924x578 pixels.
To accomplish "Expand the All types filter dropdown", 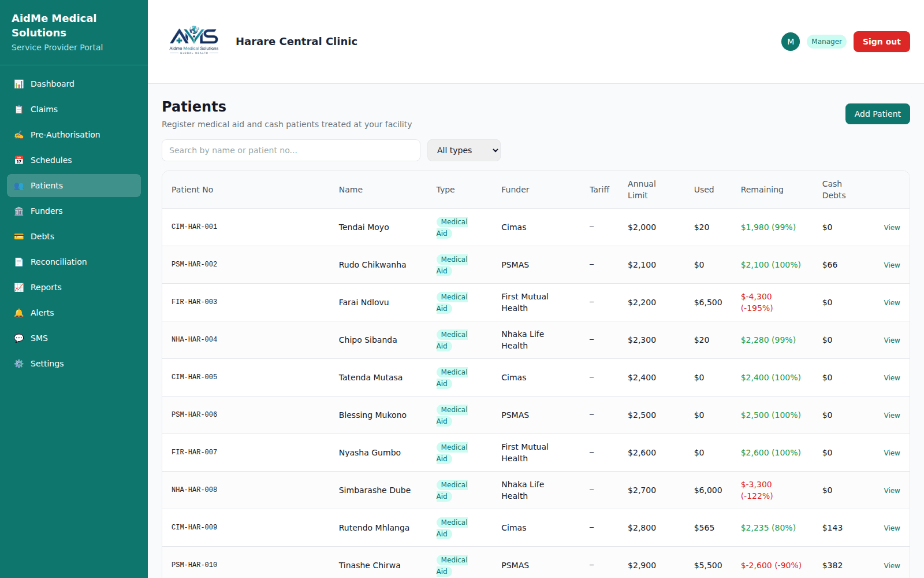I will click(464, 150).
